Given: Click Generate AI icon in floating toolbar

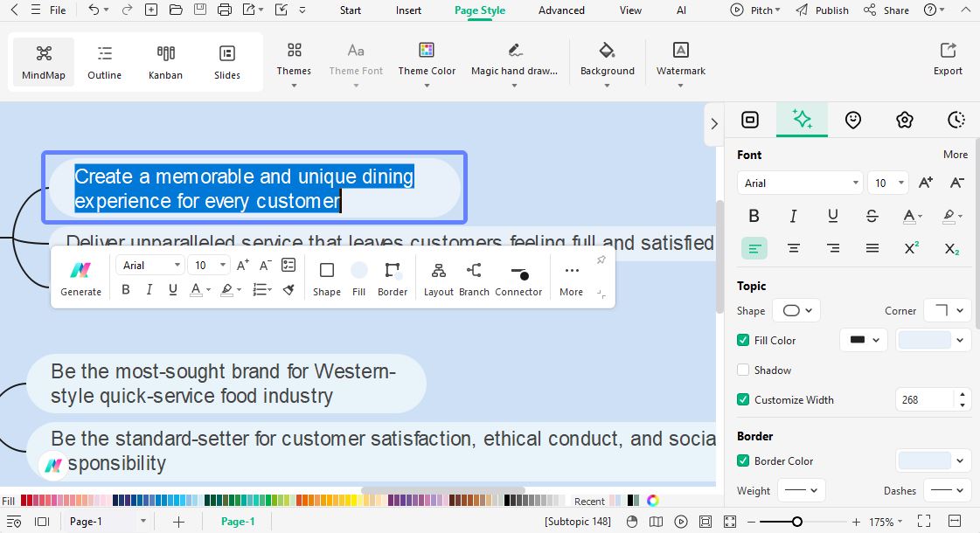Looking at the screenshot, I should [x=80, y=278].
